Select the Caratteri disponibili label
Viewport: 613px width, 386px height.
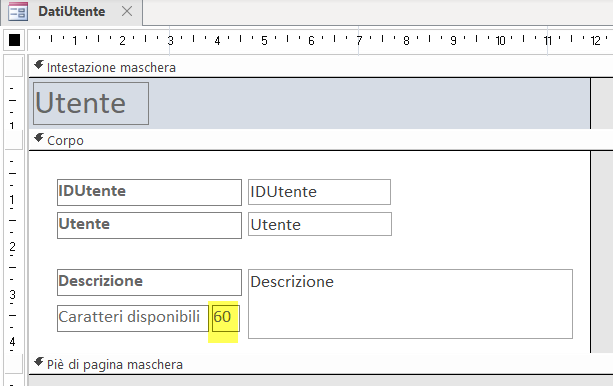pyautogui.click(x=133, y=318)
